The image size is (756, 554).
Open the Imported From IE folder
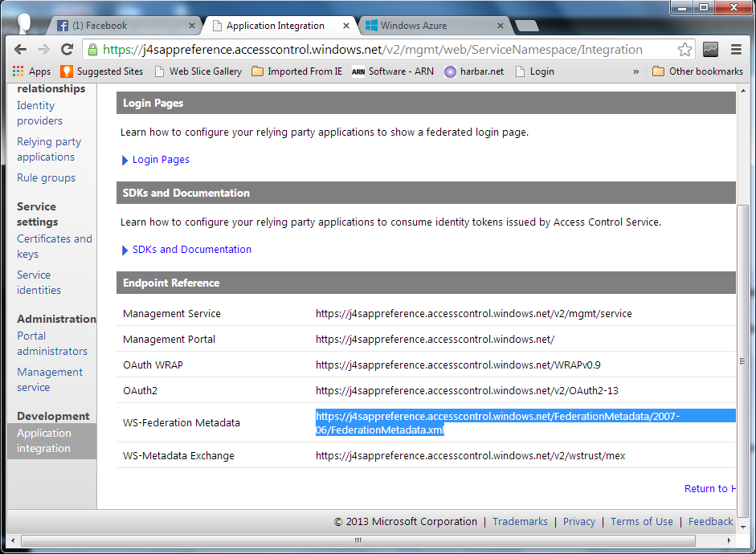[297, 71]
